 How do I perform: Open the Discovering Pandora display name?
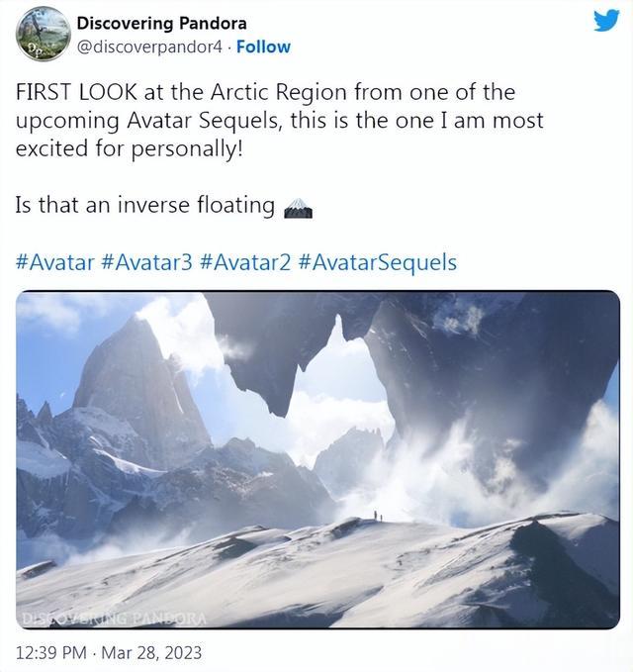coord(161,23)
